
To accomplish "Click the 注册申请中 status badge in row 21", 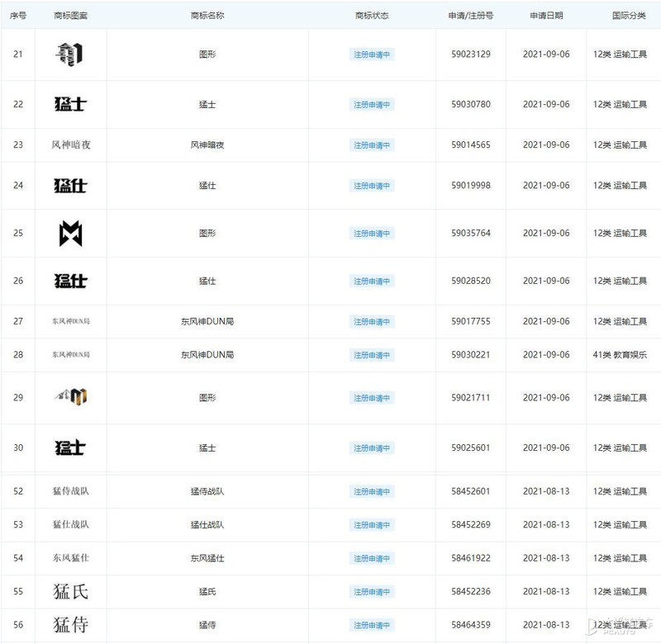I will pyautogui.click(x=372, y=54).
